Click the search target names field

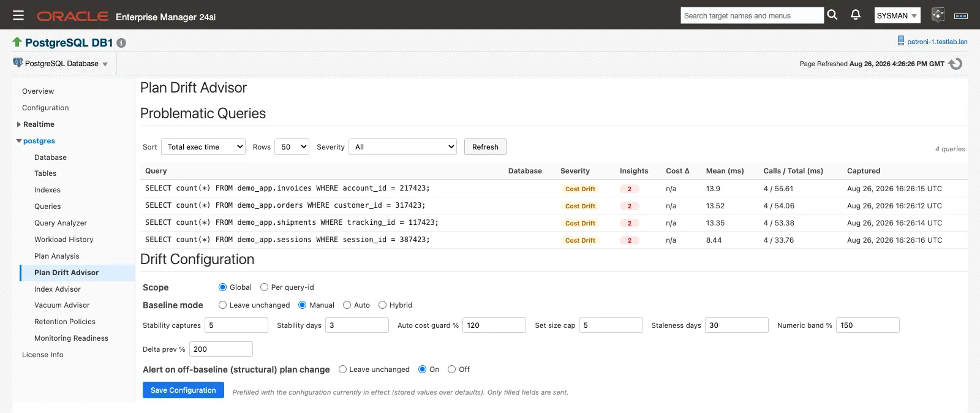pos(752,16)
